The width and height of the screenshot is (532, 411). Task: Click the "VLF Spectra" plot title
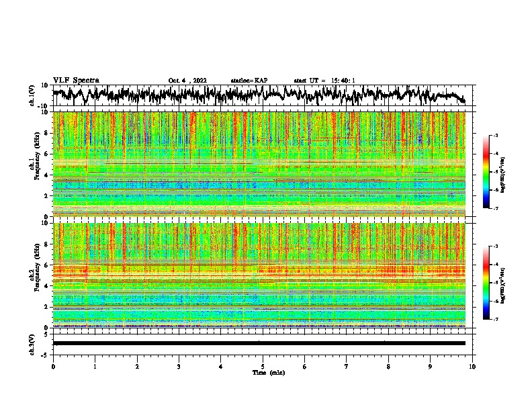click(76, 81)
